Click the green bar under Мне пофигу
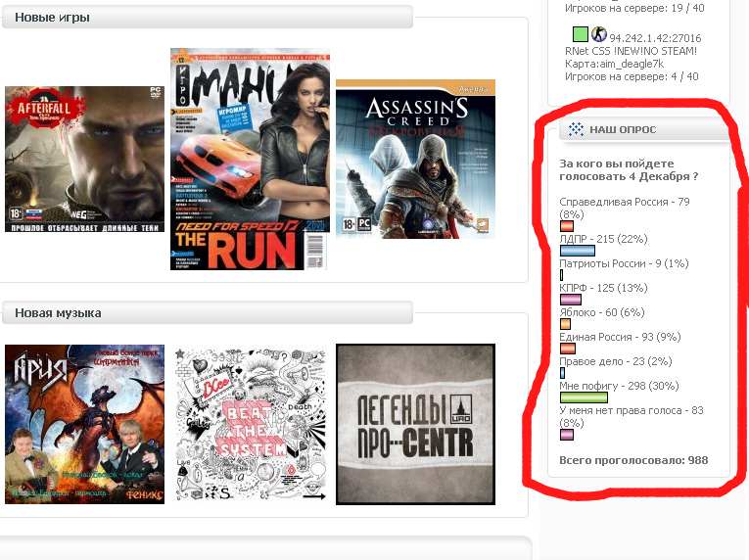The width and height of the screenshot is (749, 560). point(584,397)
